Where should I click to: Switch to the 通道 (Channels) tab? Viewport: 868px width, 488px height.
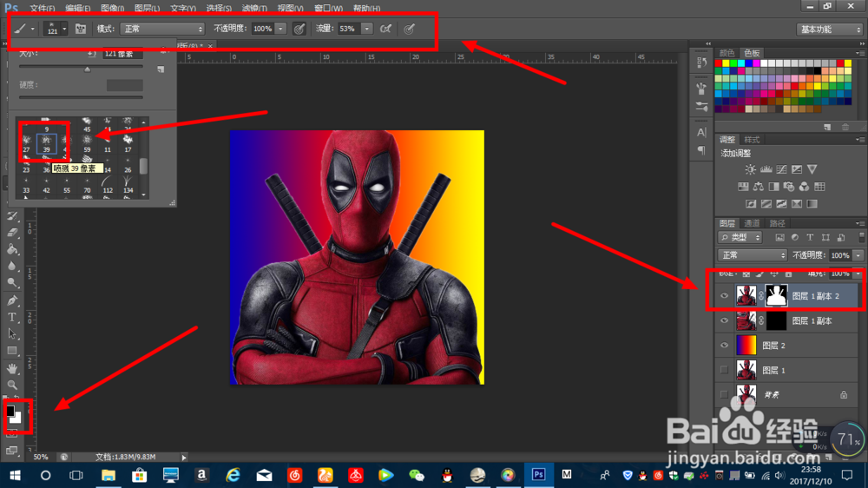tap(753, 223)
